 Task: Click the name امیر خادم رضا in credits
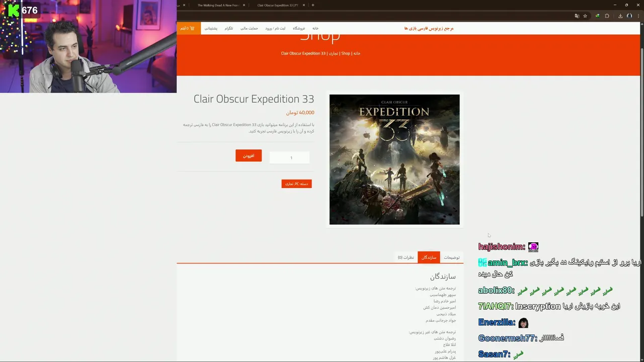[x=445, y=301]
